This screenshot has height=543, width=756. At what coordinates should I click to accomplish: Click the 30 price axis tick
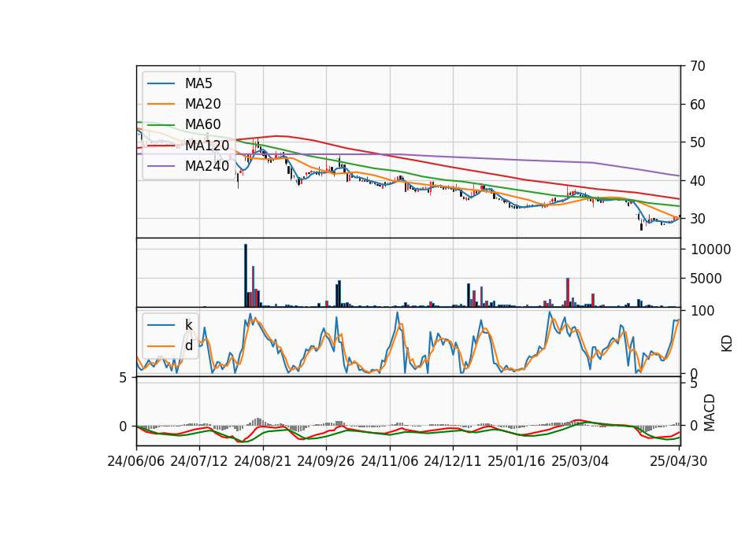697,219
